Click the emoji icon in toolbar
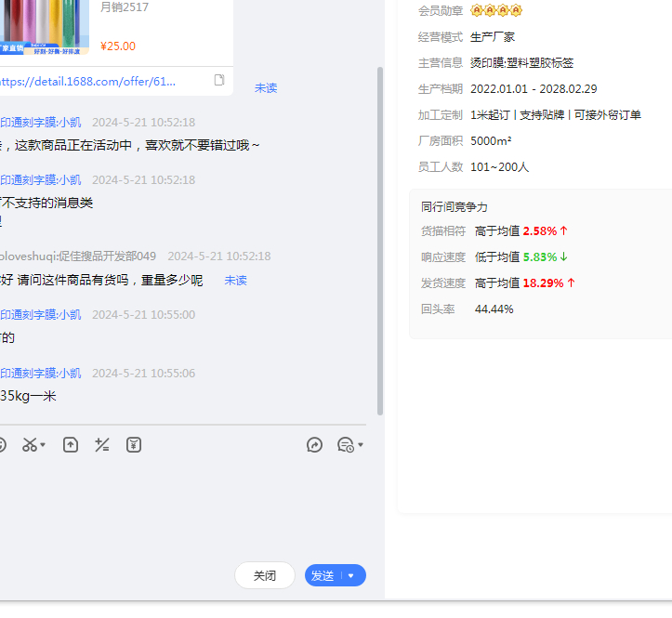The width and height of the screenshot is (672, 618). click(x=2, y=445)
